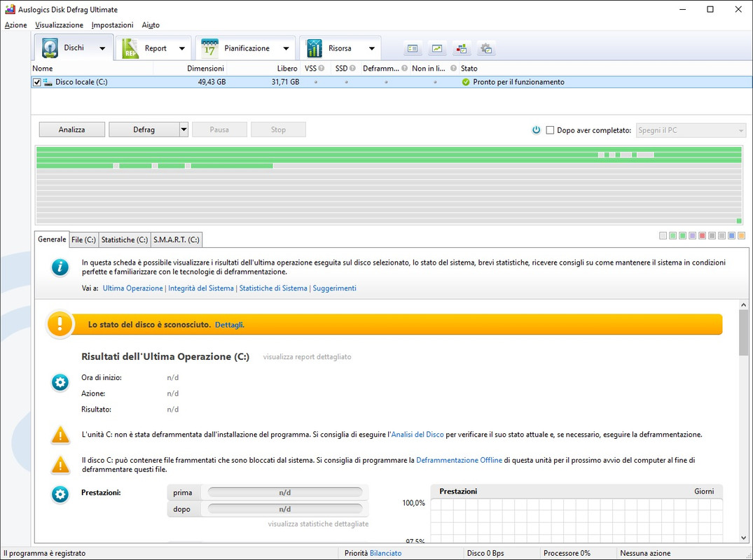This screenshot has height=560, width=753.
Task: Click the Dischi hard drive icon
Action: tap(50, 48)
